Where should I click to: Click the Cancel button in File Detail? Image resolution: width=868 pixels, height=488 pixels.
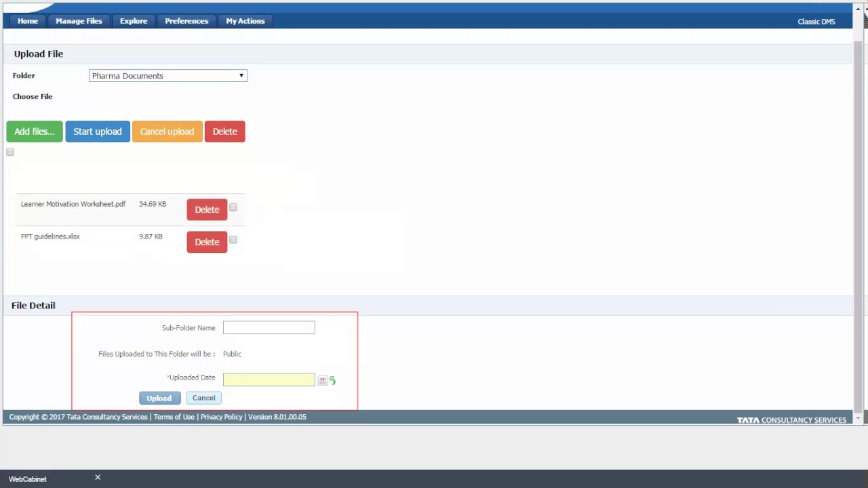pyautogui.click(x=203, y=398)
